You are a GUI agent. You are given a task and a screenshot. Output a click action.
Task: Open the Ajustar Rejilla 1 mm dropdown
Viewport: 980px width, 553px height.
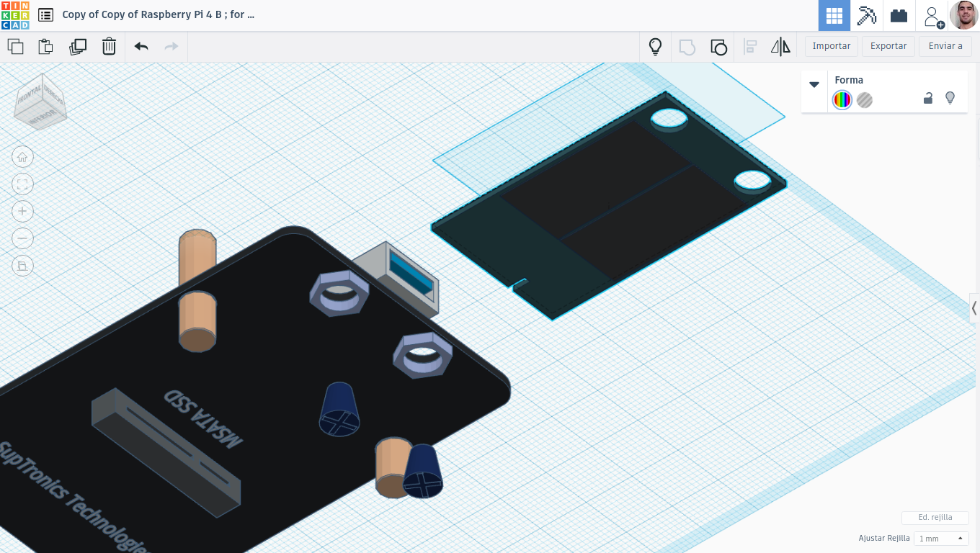941,539
